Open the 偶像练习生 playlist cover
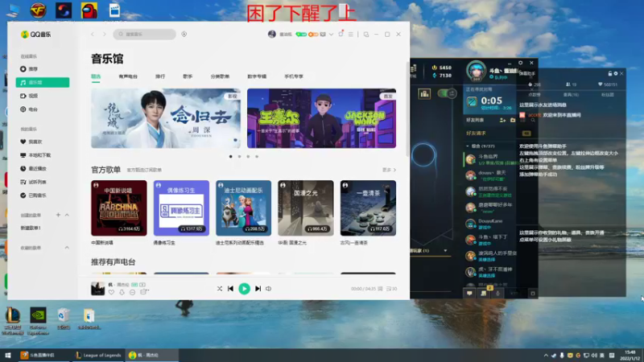The height and width of the screenshot is (362, 644). pyautogui.click(x=181, y=208)
